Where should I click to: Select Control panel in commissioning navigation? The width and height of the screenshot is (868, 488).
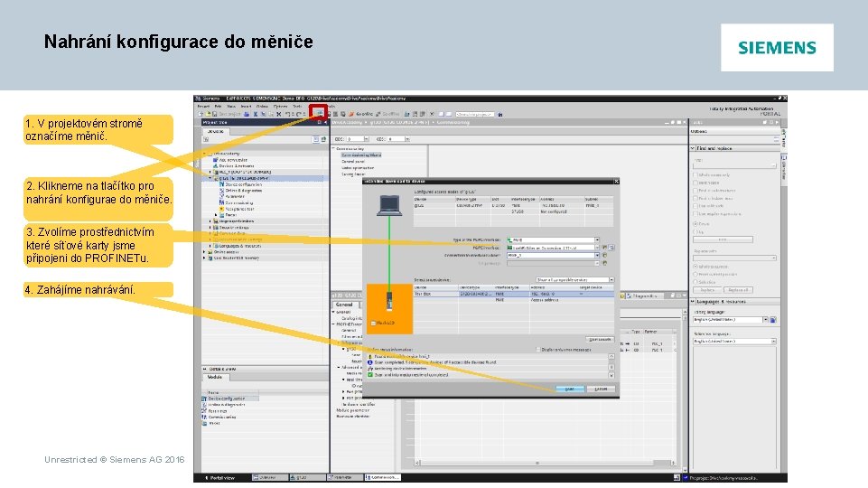pyautogui.click(x=353, y=161)
